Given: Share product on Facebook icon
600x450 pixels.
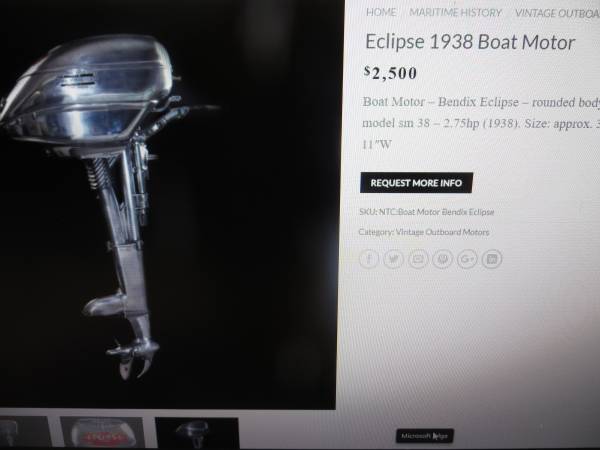Looking at the screenshot, I should point(369,259).
